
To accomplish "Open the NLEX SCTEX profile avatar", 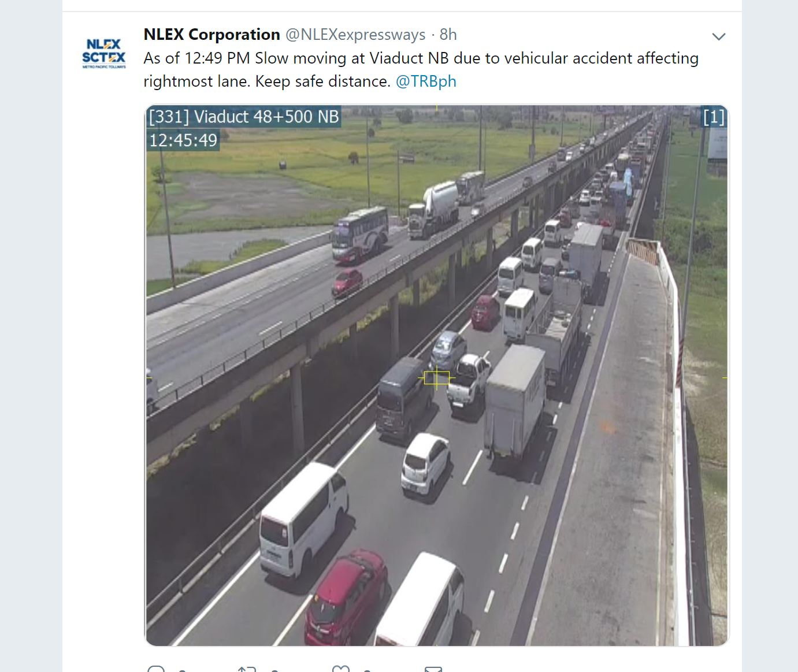I will pos(104,53).
